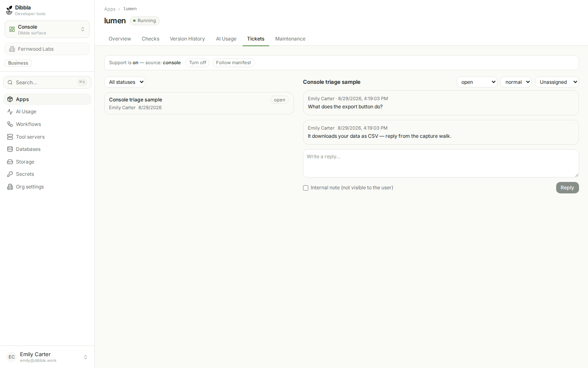Click the Apps breadcrumb link
Viewport: 588px width, 368px height.
[x=110, y=9]
